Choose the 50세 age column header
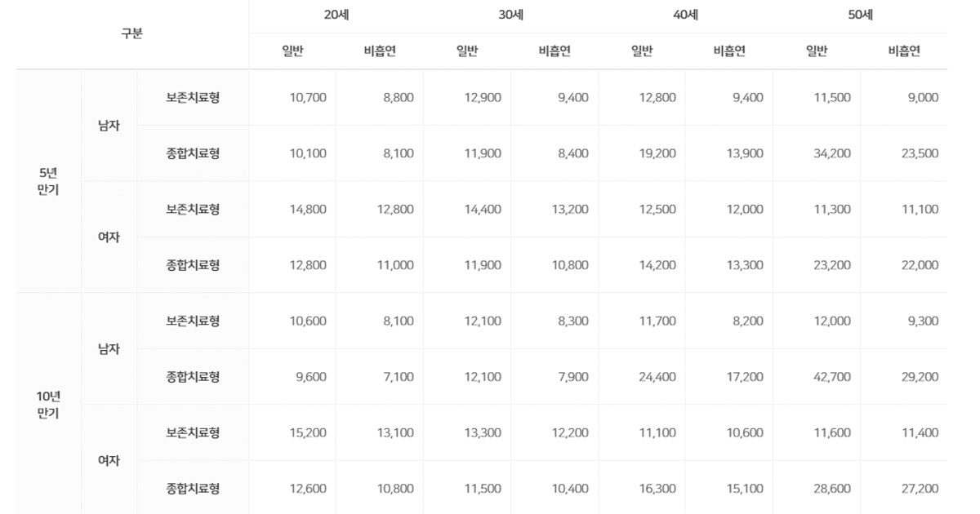 [860, 16]
